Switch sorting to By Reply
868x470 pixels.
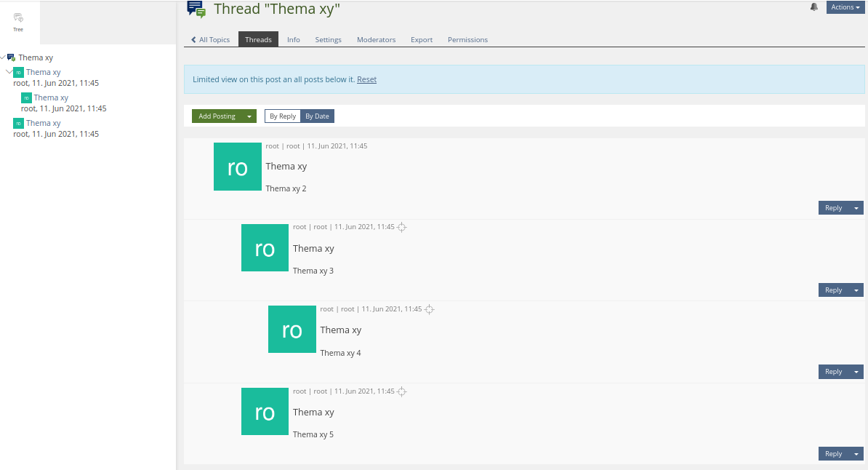(x=283, y=116)
